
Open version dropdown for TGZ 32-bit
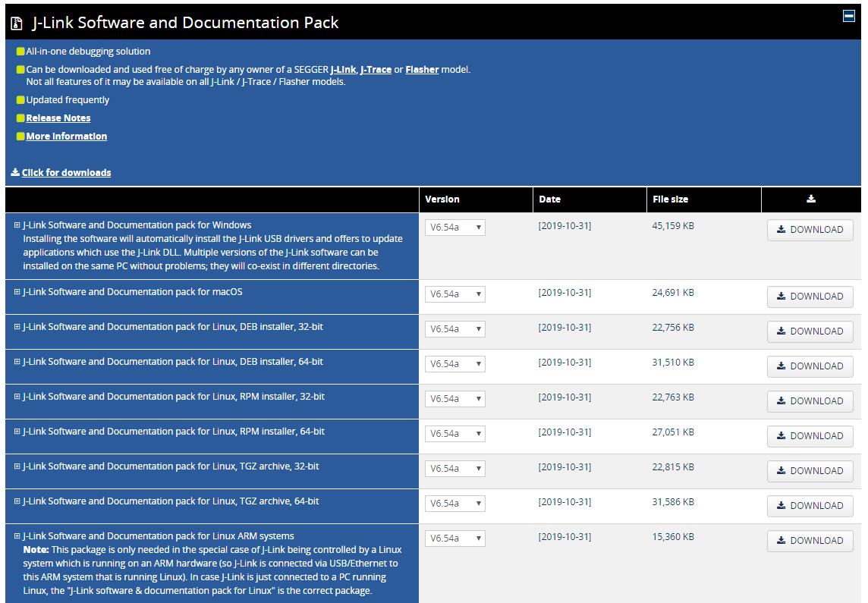tap(455, 468)
